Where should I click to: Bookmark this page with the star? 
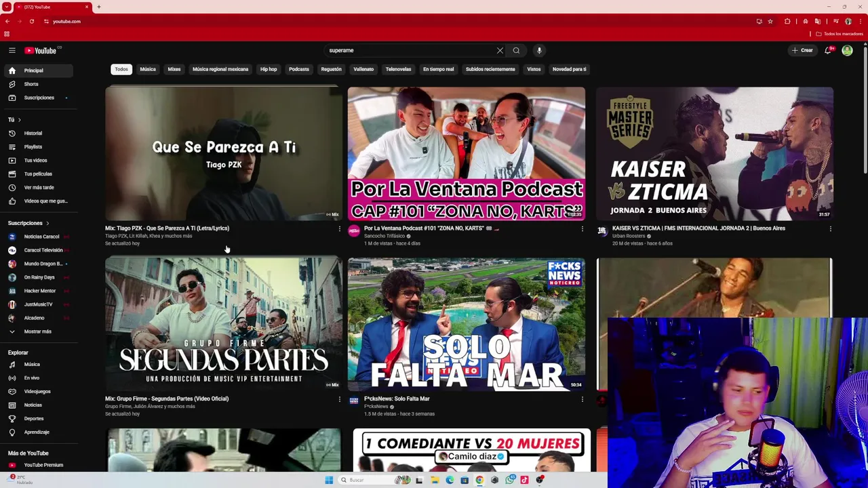(x=770, y=21)
